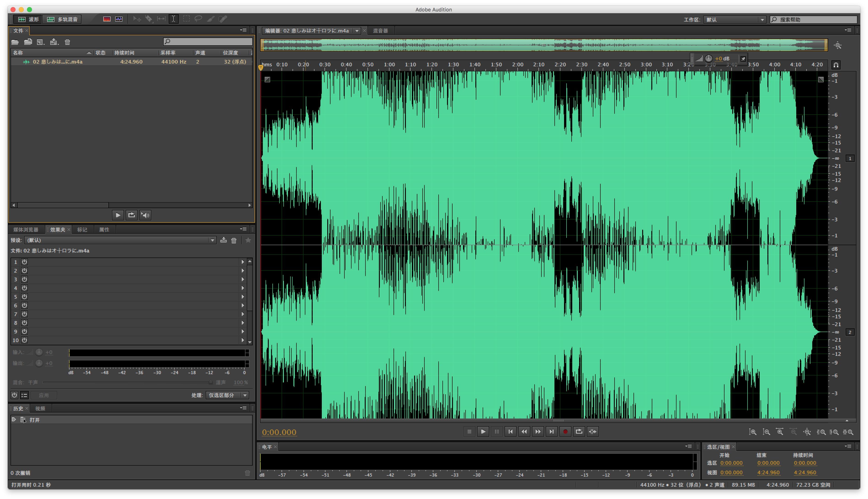Switch to Waveform view button

(28, 19)
